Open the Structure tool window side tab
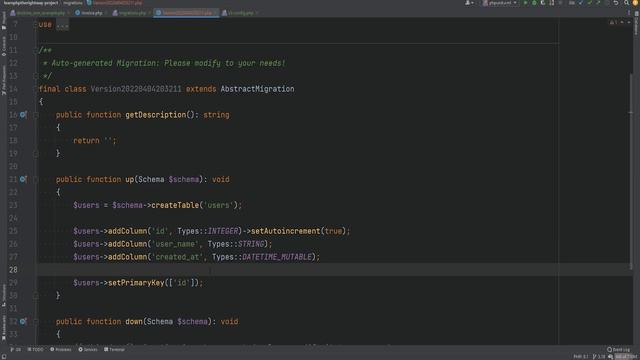Image resolution: width=640 pixels, height=360 pixels. click(x=4, y=295)
